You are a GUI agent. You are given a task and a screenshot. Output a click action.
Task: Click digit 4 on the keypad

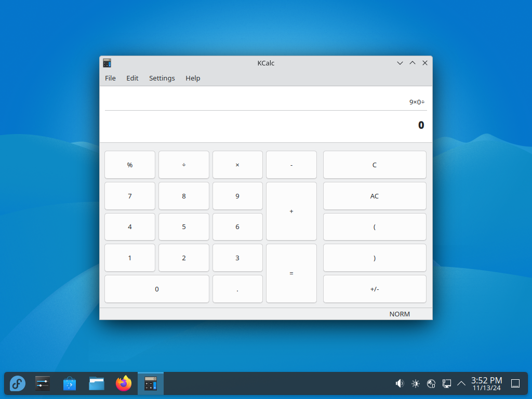[x=130, y=227]
